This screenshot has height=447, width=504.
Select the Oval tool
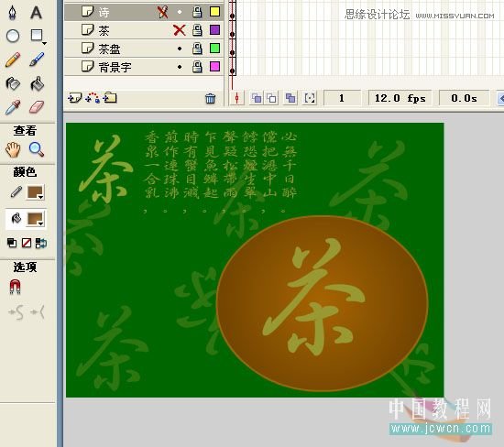13,36
